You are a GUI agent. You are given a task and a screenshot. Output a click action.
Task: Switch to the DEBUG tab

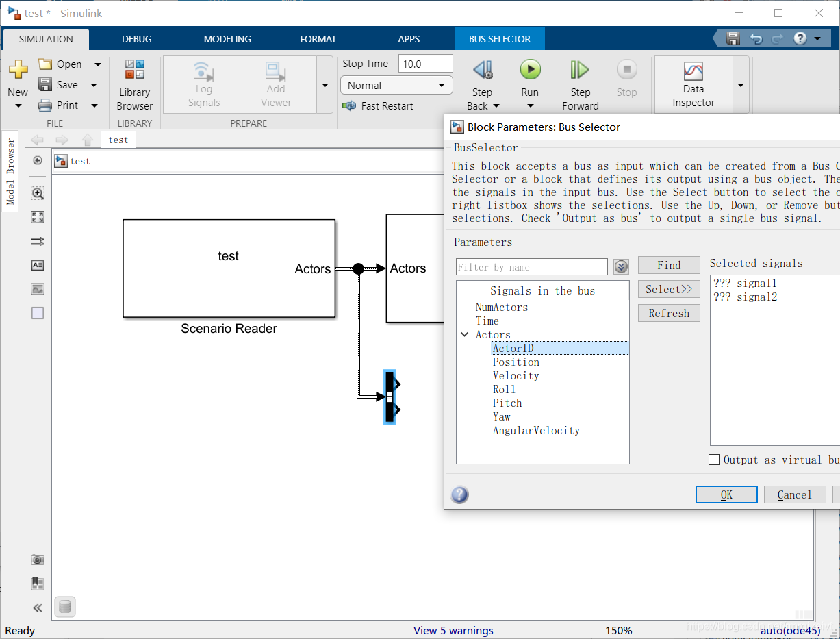pos(137,39)
